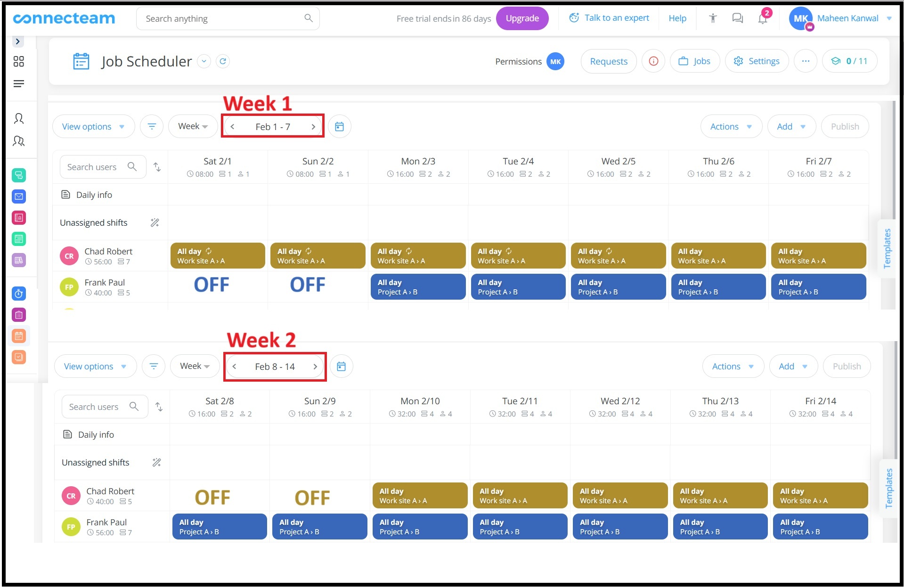Viewport: 904px width, 588px height.
Task: Open the Chat icon in the sidebar
Action: click(19, 175)
